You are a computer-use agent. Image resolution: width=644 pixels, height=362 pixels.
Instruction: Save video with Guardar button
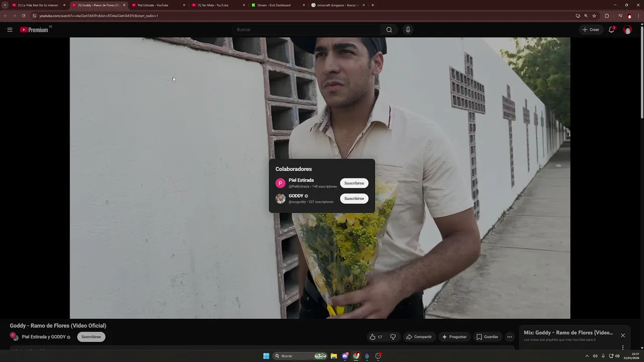[x=487, y=337]
